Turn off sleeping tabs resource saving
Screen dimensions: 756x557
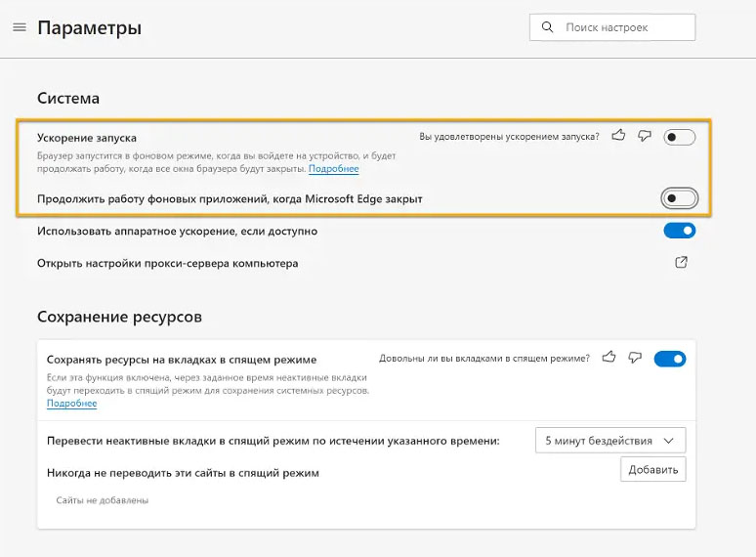click(670, 359)
